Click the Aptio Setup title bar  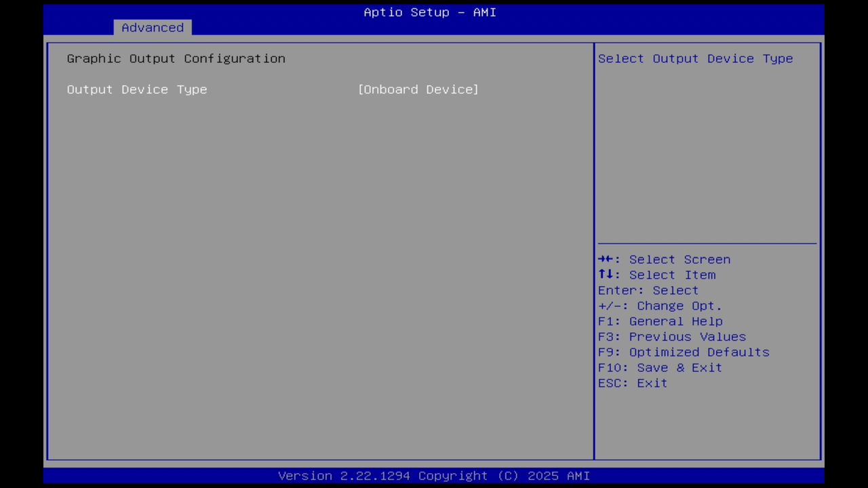point(429,12)
